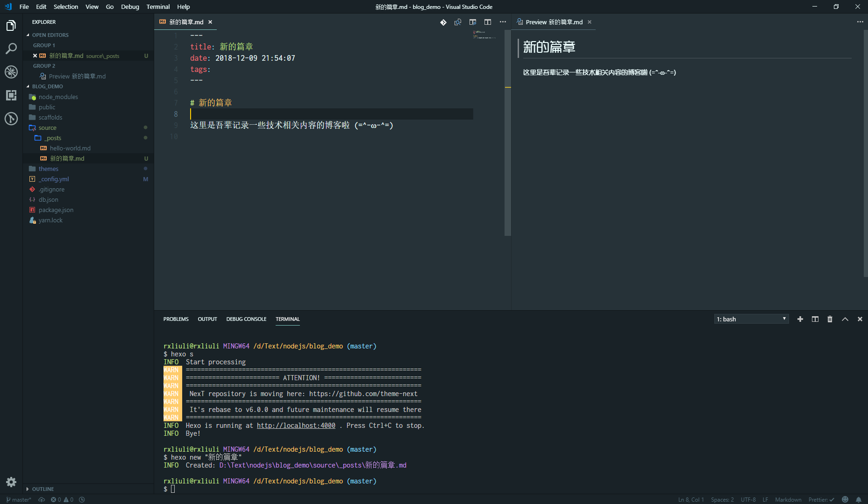Split the editor with the split icon
The width and height of the screenshot is (868, 504).
pos(488,22)
